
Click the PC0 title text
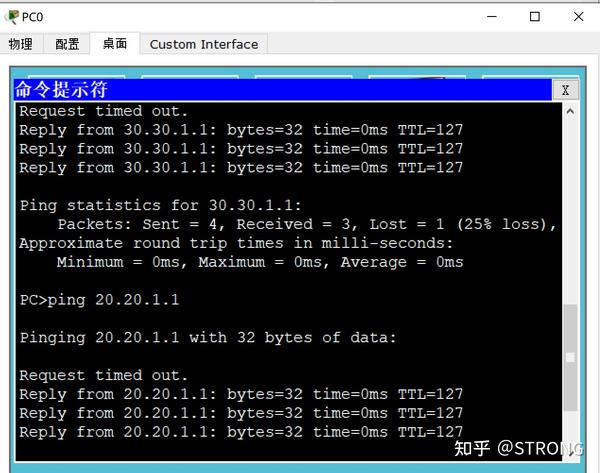click(x=33, y=16)
